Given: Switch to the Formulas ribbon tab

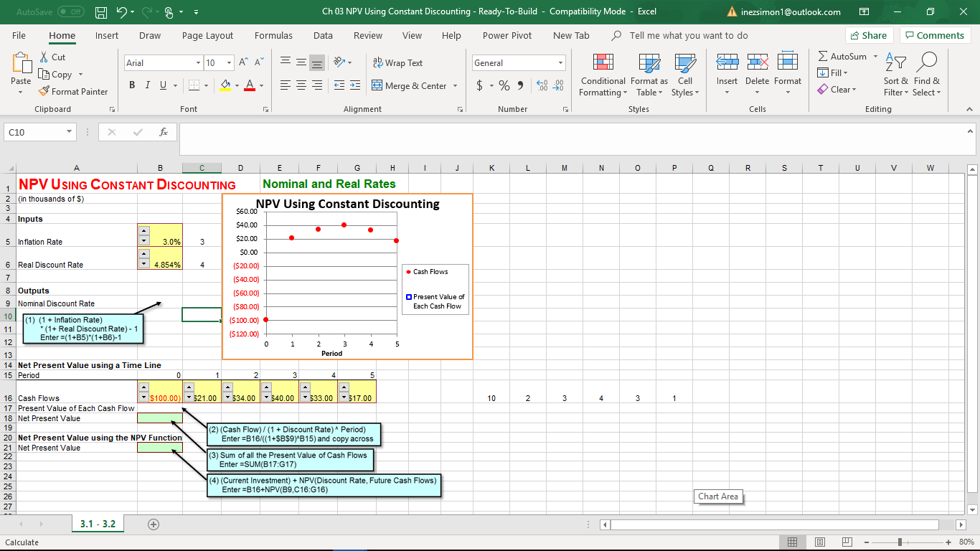Looking at the screenshot, I should pyautogui.click(x=273, y=35).
